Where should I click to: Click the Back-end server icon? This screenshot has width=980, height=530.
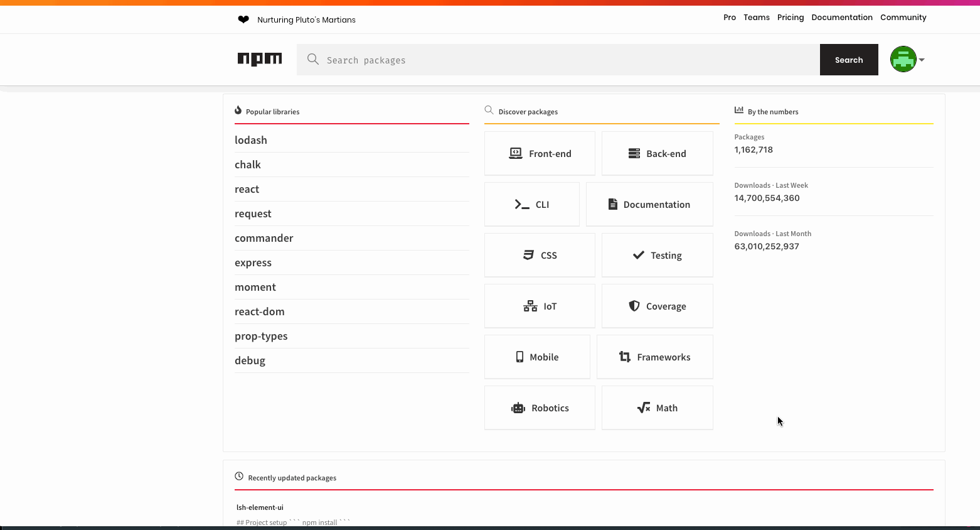click(634, 153)
